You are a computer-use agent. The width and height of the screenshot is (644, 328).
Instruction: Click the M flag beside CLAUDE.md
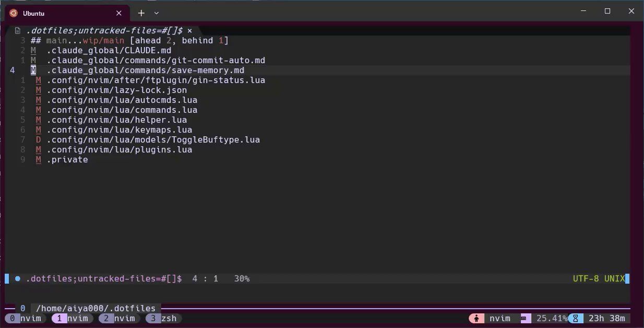[33, 51]
